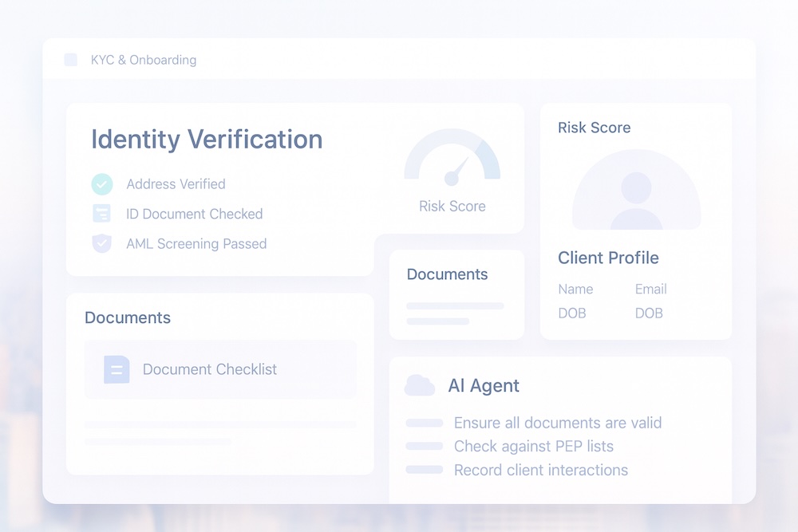The width and height of the screenshot is (798, 532).
Task: Click the ID Document Checked icon
Action: coord(101,214)
